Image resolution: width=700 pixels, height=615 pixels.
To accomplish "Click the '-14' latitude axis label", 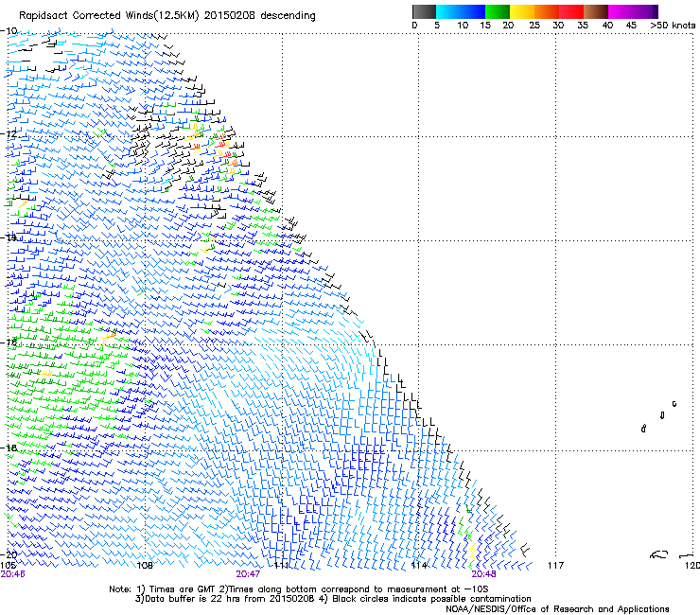I will (x=9, y=237).
